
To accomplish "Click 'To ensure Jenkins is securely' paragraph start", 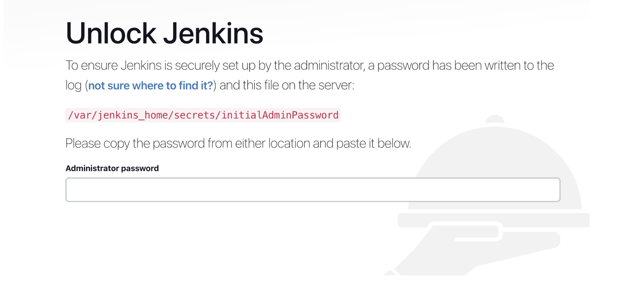I will click(x=114, y=66).
